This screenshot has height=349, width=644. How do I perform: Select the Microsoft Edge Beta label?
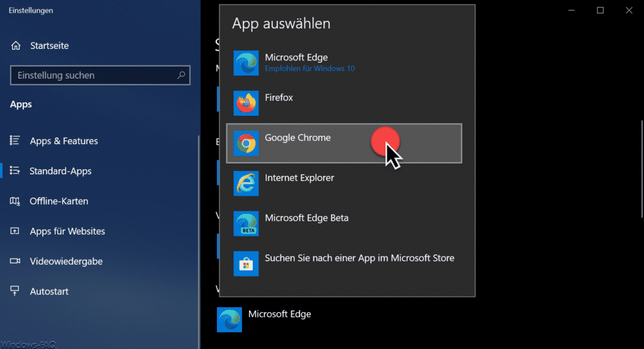(x=306, y=218)
